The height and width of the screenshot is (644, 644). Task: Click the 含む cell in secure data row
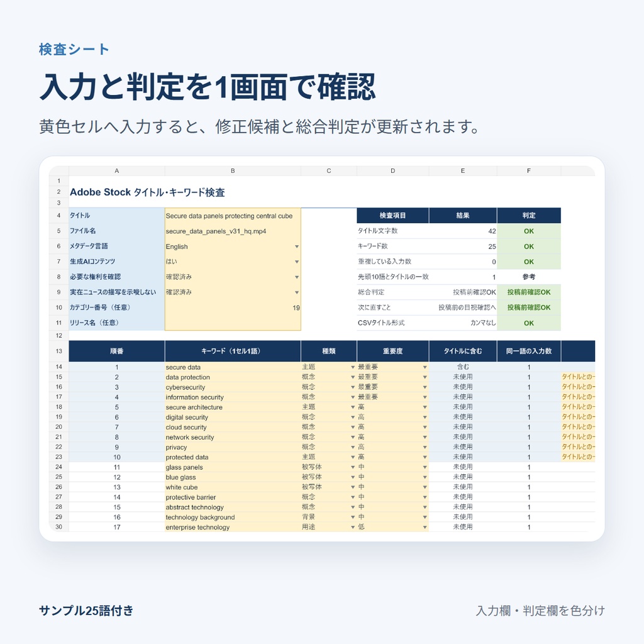(x=463, y=367)
